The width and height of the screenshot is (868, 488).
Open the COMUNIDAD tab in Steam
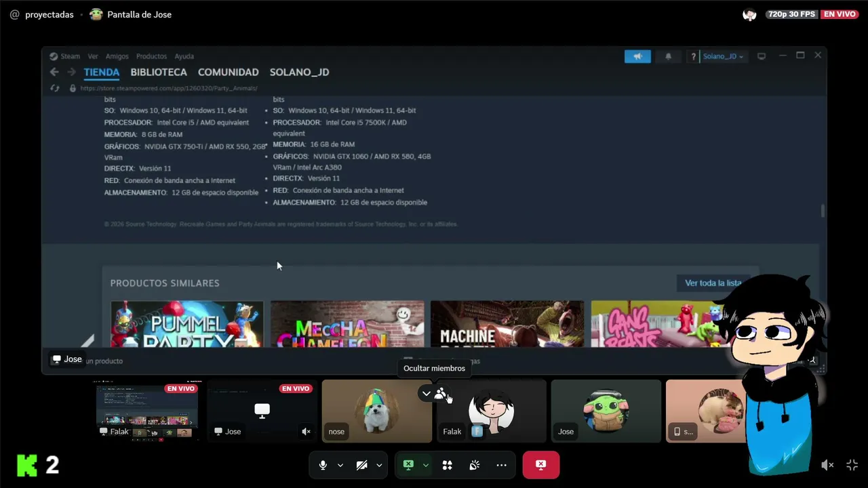pyautogui.click(x=228, y=72)
